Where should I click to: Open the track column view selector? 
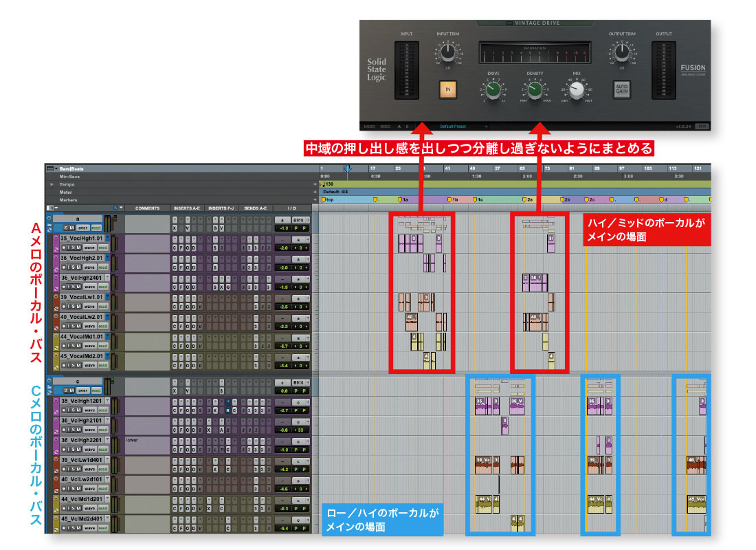(52, 208)
